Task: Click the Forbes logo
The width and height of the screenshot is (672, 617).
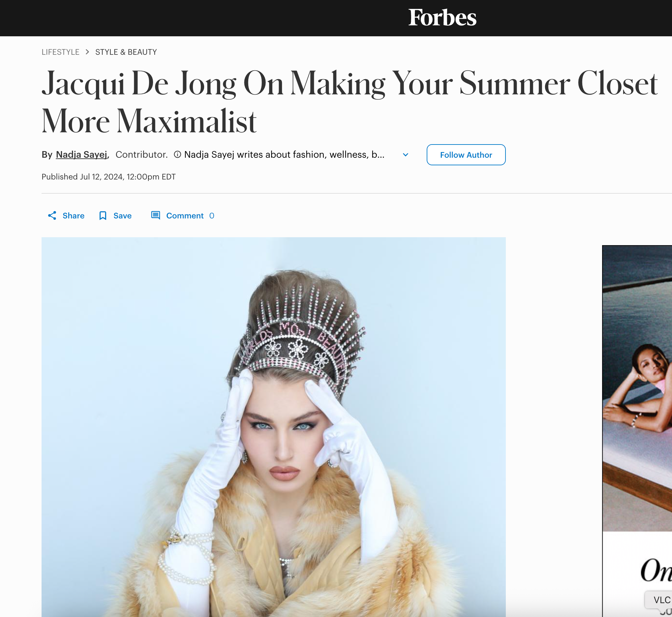Action: click(442, 17)
